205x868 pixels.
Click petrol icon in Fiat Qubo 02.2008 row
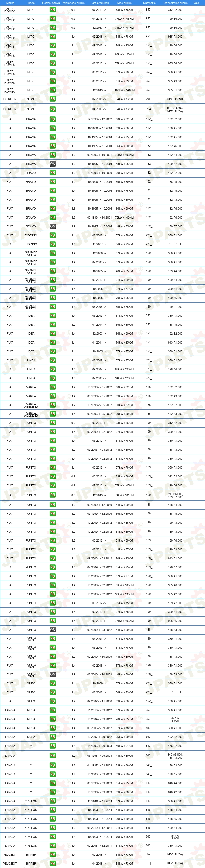point(53,692)
